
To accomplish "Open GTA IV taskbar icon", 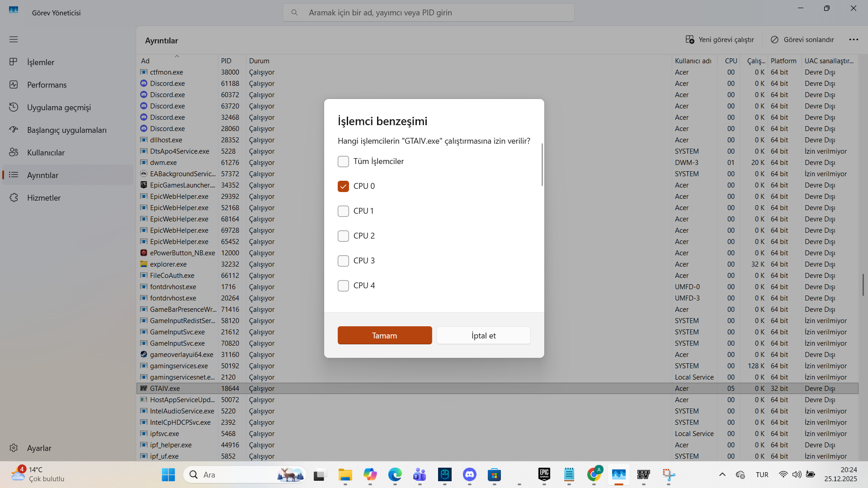I will [644, 474].
